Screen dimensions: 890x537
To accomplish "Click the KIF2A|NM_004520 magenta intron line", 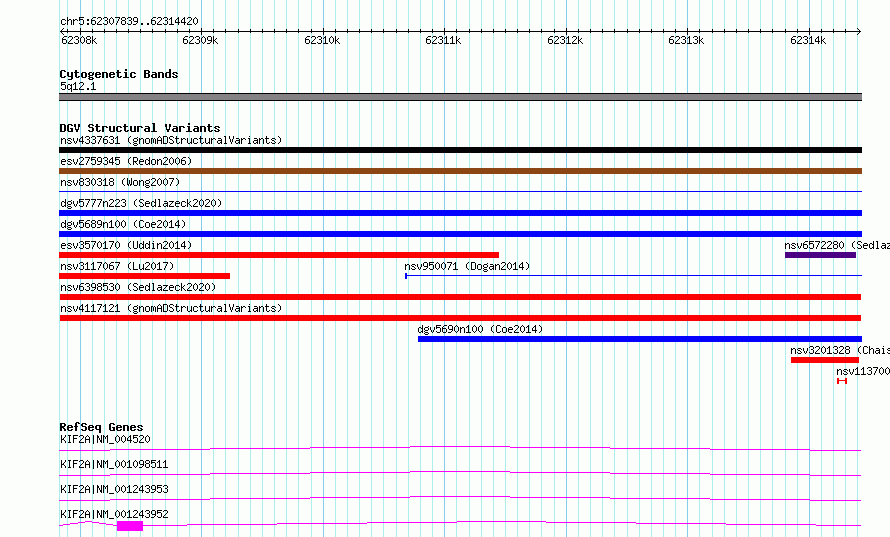I will (460, 448).
